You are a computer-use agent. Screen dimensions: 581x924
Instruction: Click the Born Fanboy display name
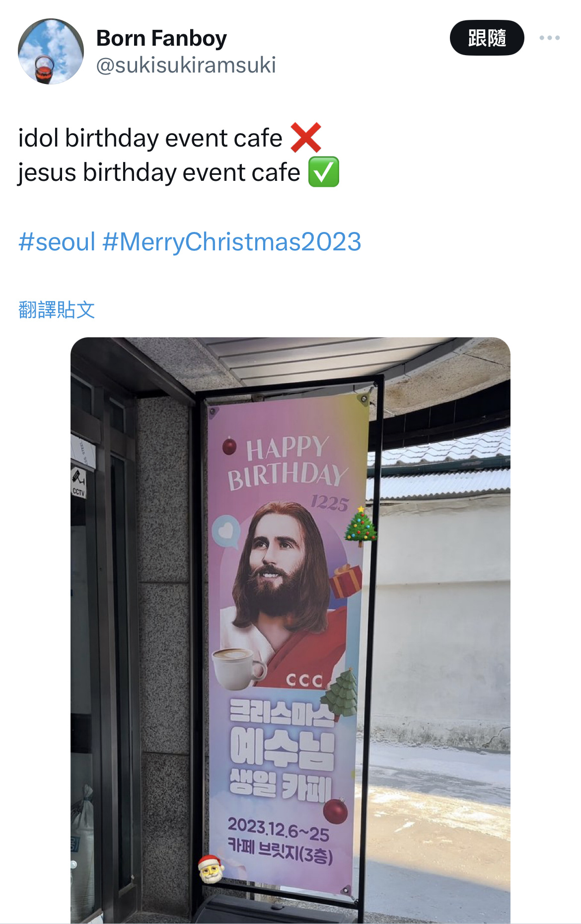click(x=161, y=38)
